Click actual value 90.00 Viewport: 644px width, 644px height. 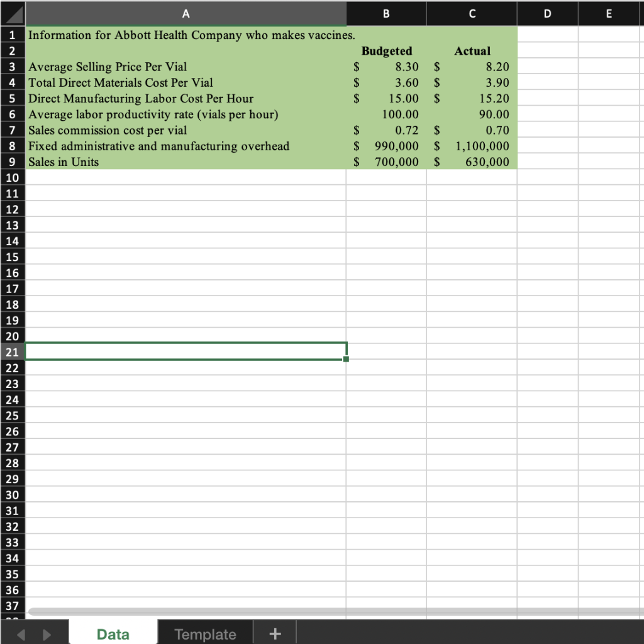click(x=472, y=114)
